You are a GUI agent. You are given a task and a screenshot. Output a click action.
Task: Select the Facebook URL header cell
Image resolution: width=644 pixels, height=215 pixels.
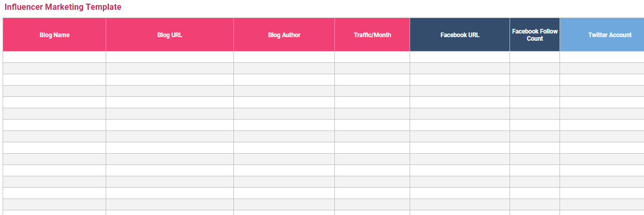click(x=460, y=35)
